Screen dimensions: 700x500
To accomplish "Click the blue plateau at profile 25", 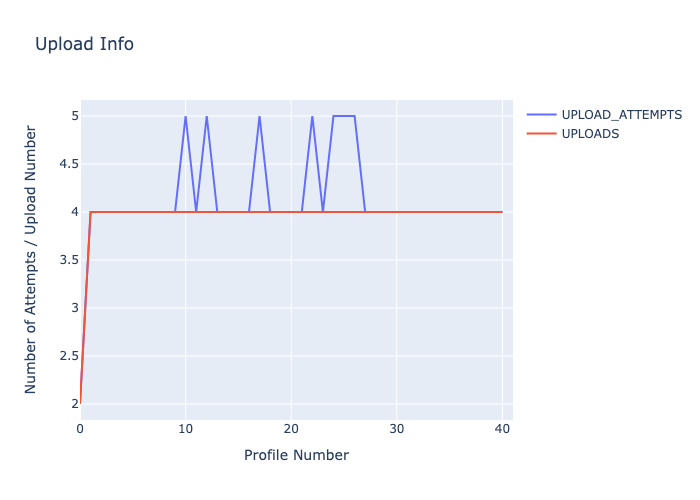I will (x=344, y=116).
